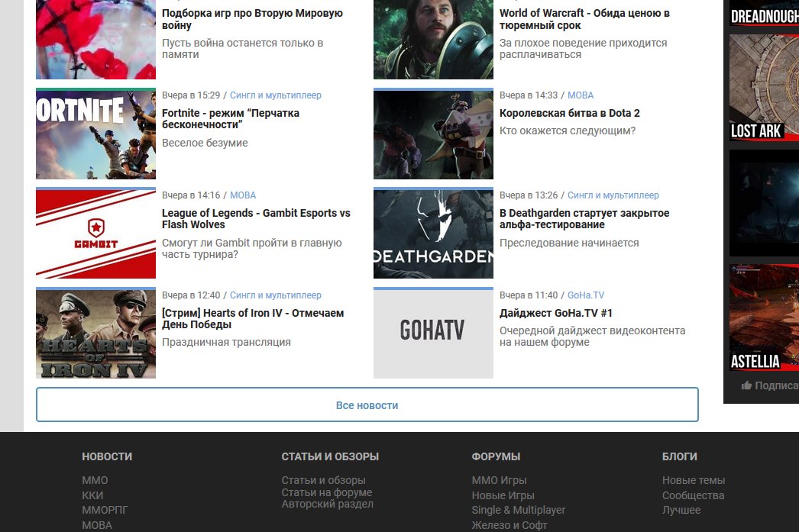Open the World of Warcraft article thumbnail
The height and width of the screenshot is (532, 799).
[433, 39]
